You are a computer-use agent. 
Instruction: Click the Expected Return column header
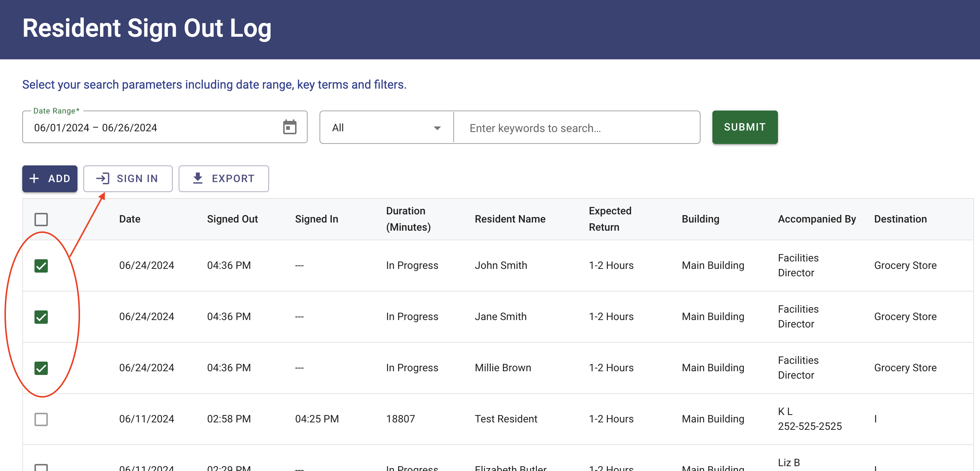pos(610,219)
